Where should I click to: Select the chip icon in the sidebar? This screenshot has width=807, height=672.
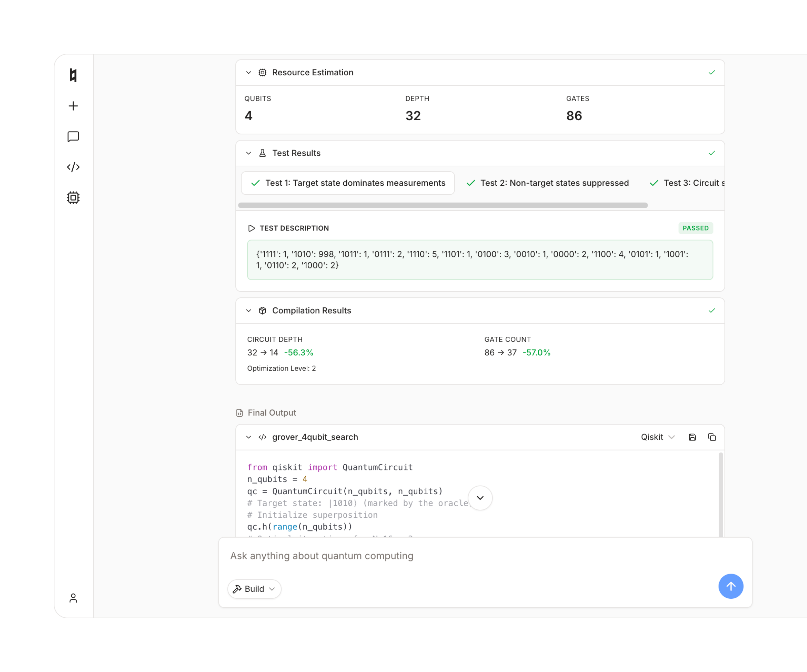(73, 197)
